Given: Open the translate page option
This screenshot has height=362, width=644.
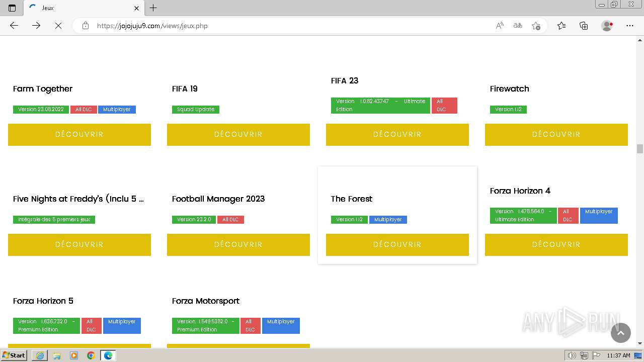Looking at the screenshot, I should point(518,26).
